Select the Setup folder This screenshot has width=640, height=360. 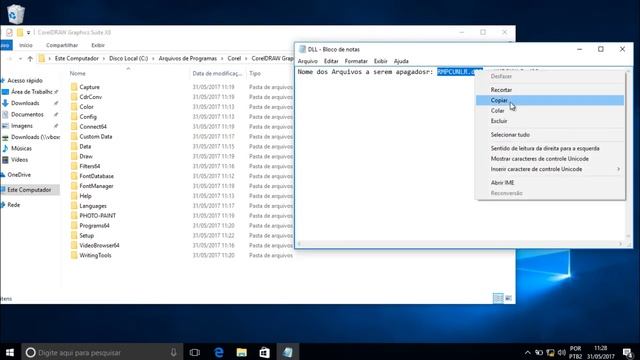(87, 236)
